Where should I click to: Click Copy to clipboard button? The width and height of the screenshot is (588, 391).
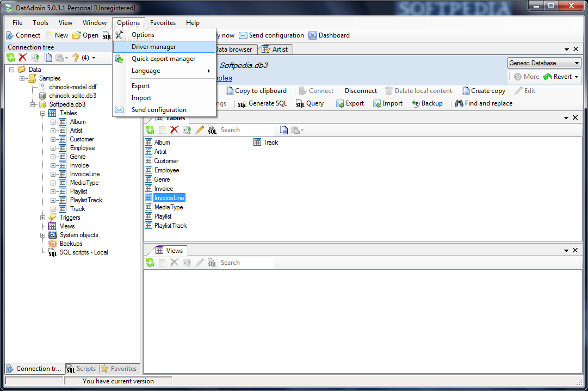pos(256,91)
